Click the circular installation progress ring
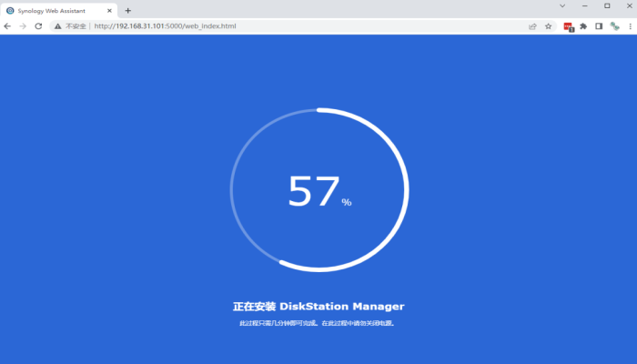 click(x=319, y=189)
